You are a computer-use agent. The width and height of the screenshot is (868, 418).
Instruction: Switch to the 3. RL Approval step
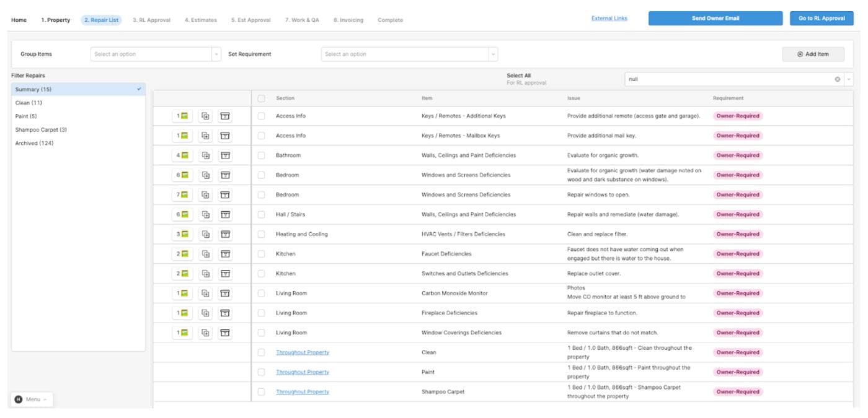(151, 20)
